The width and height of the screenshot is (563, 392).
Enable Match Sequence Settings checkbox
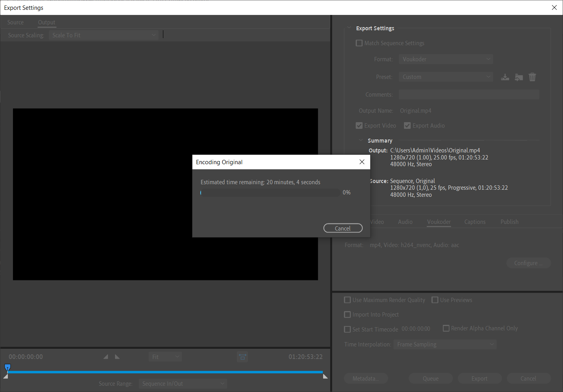(359, 43)
